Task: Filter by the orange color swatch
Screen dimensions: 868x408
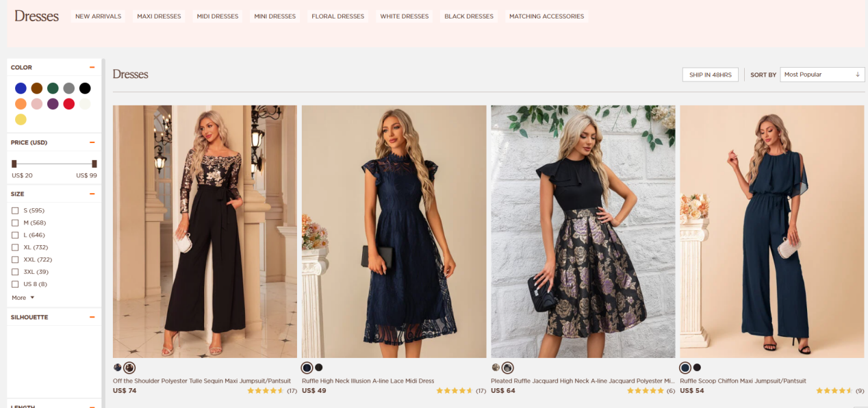Action: [21, 104]
